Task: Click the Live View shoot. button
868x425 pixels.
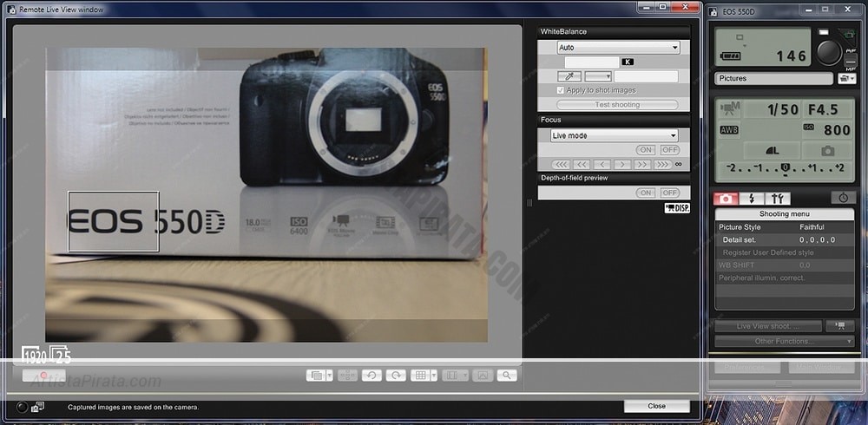Action: [x=768, y=326]
